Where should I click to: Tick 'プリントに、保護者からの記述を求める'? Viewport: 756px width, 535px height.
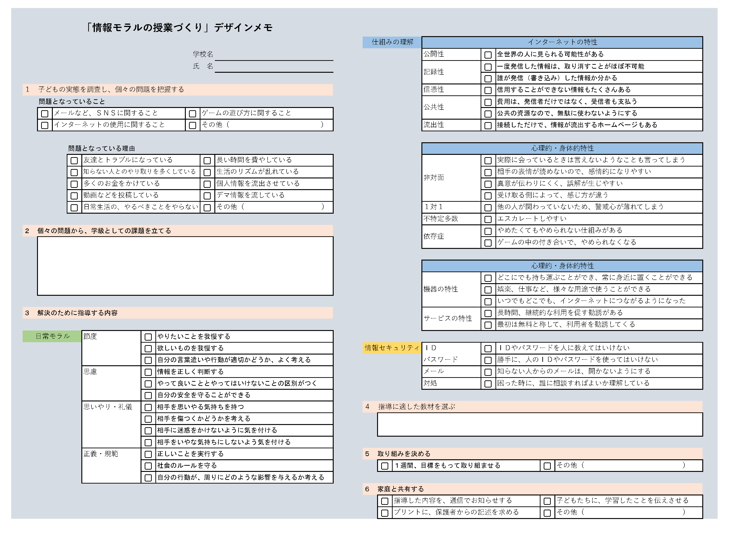[385, 513]
